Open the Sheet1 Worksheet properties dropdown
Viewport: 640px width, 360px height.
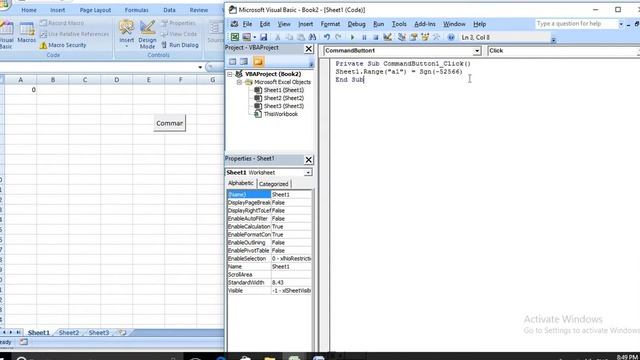coord(308,173)
